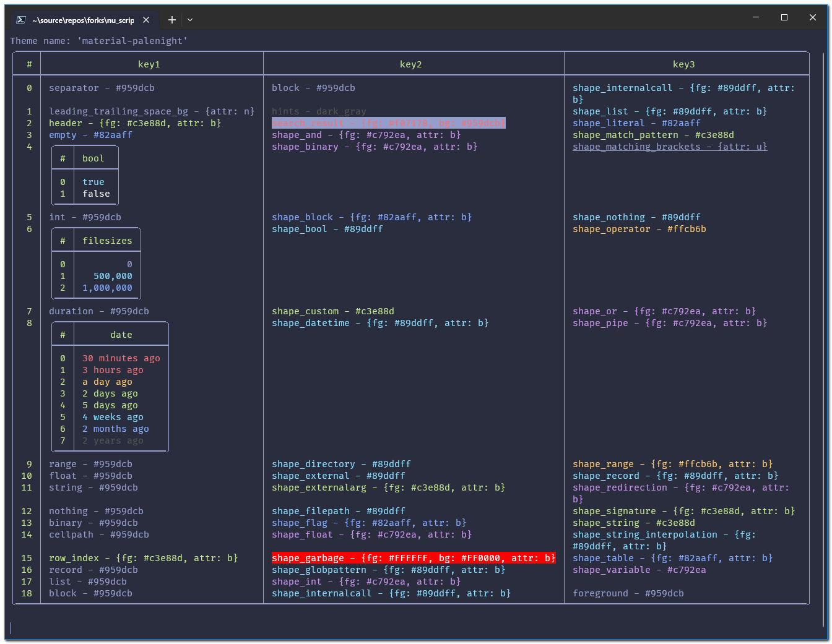Viewport: 832px width, 644px height.
Task: Click the dim '2 years ago' date entry
Action: (113, 440)
